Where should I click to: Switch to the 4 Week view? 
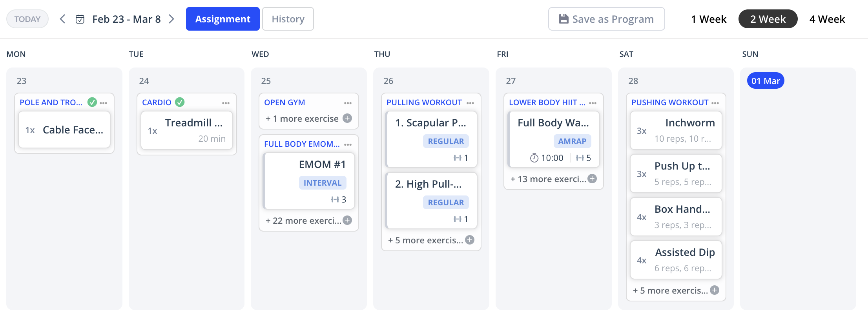[x=827, y=19]
